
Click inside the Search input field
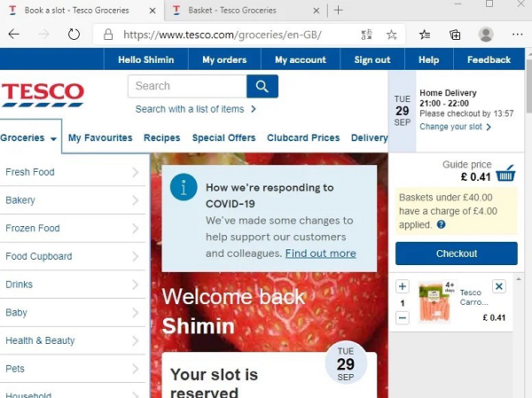(187, 86)
